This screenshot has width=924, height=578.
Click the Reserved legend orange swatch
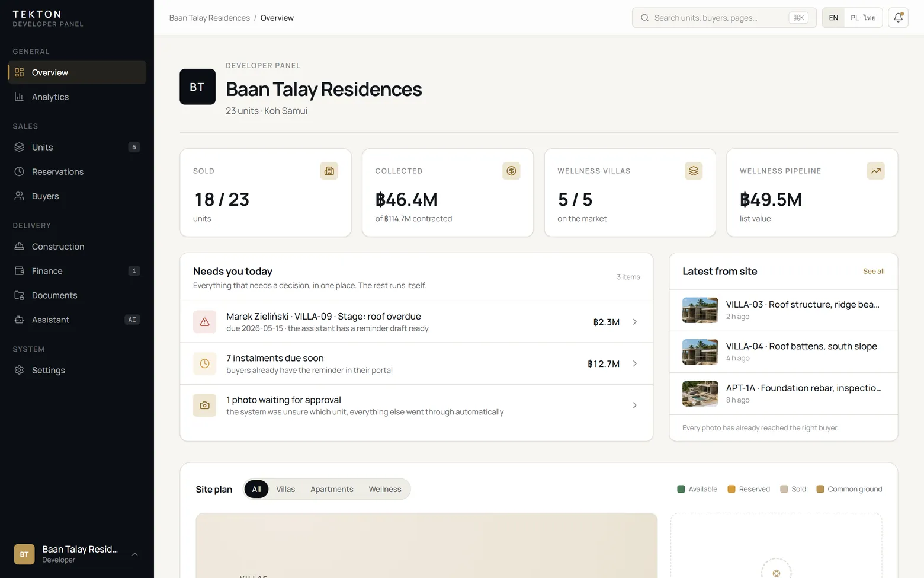pyautogui.click(x=731, y=489)
